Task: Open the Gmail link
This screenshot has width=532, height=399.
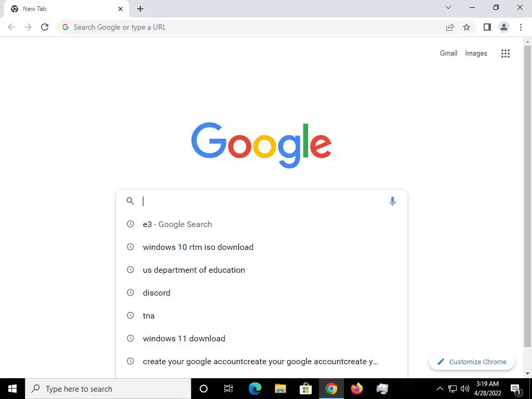Action: point(448,54)
